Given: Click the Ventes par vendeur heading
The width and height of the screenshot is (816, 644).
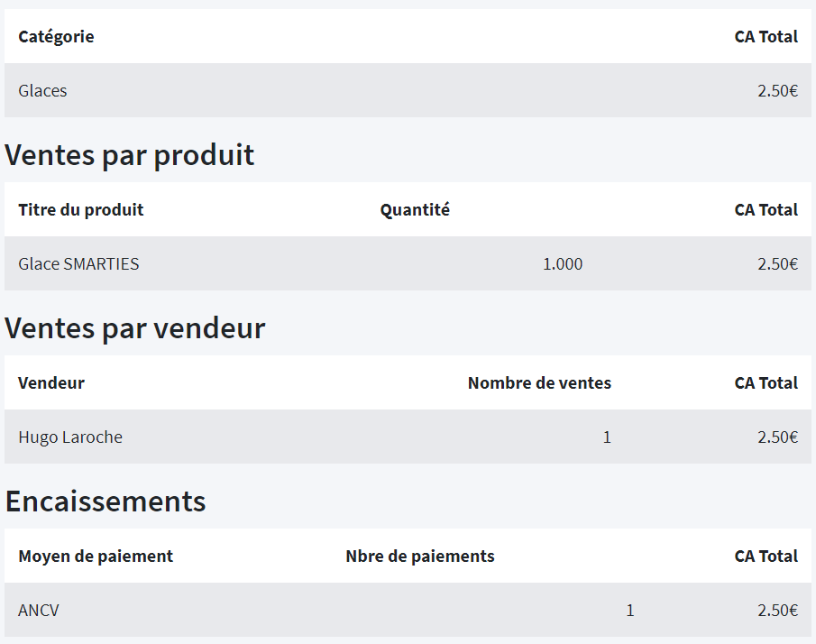Looking at the screenshot, I should coord(135,328).
